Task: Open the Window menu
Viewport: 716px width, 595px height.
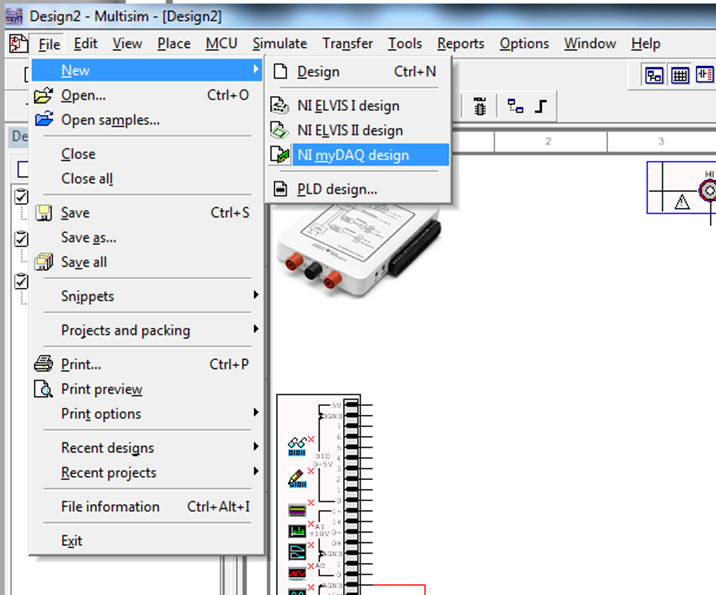Action: [590, 44]
